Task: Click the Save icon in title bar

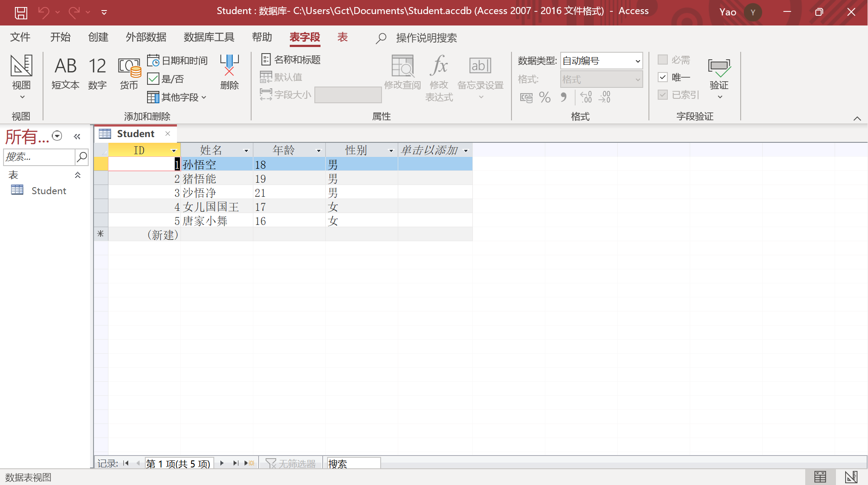Action: pyautogui.click(x=21, y=12)
